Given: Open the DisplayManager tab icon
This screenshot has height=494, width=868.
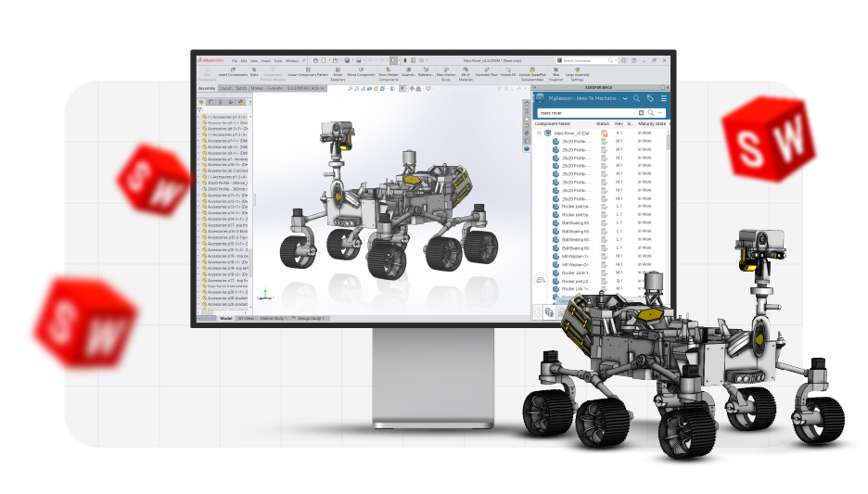Looking at the screenshot, I should click(x=240, y=102).
